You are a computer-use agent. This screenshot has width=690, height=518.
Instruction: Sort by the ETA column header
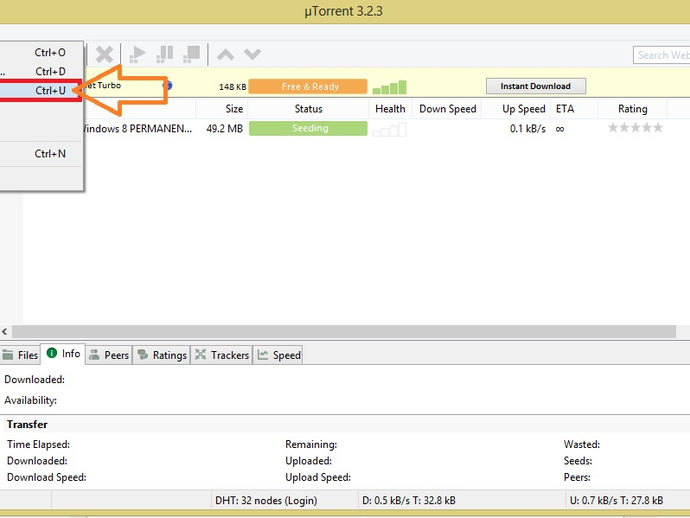565,109
